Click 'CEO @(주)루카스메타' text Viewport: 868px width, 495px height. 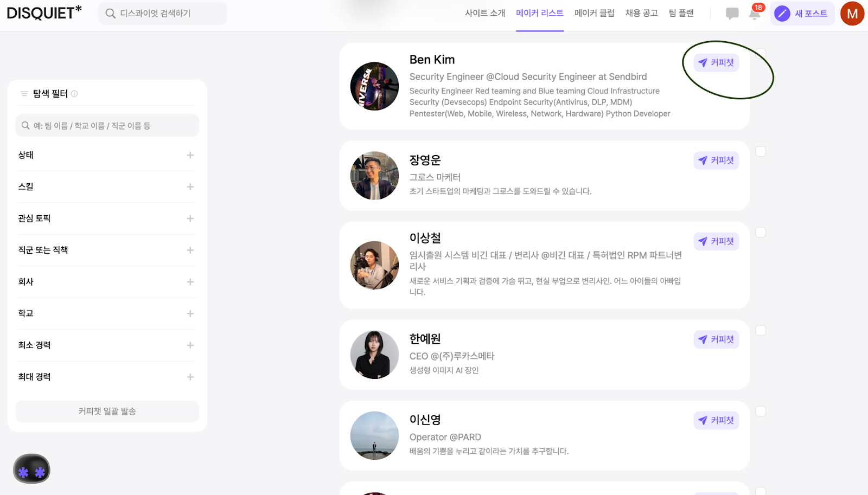point(452,356)
